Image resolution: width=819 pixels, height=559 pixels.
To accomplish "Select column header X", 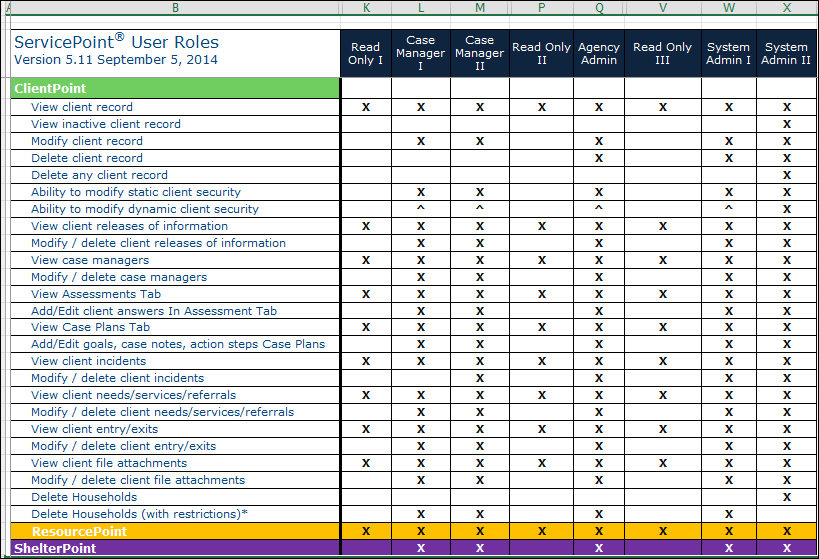I will [787, 7].
